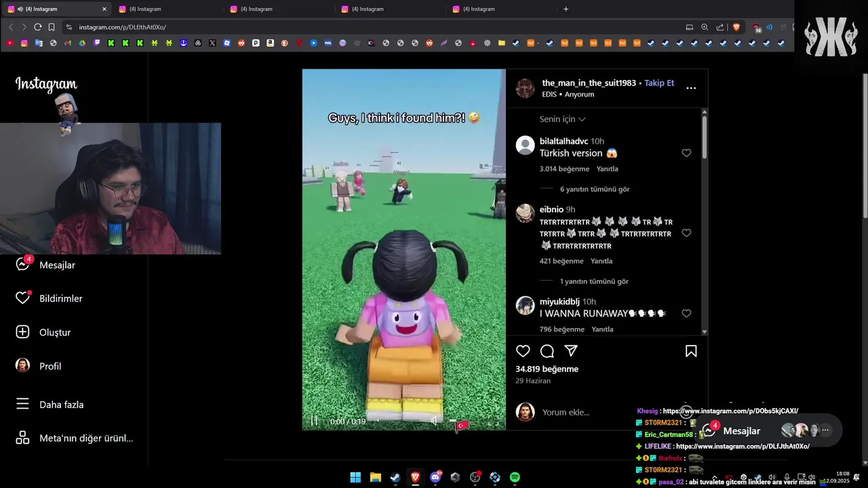The image size is (868, 488).
Task: Open Spotify from the taskbar
Action: click(x=515, y=477)
